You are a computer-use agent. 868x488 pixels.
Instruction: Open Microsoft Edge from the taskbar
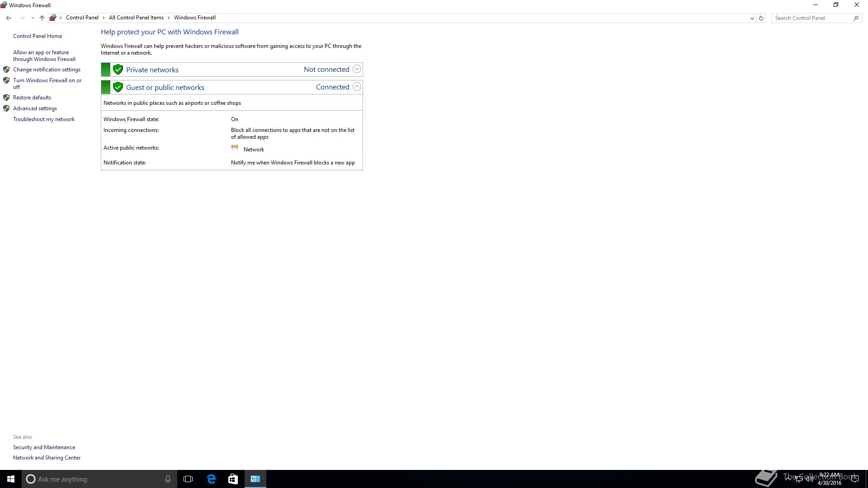click(x=211, y=479)
